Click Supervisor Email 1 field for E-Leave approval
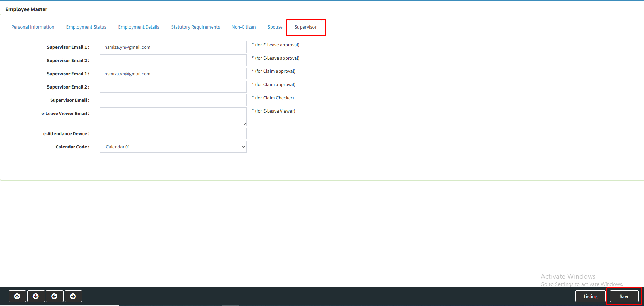The image size is (644, 306). (x=173, y=47)
